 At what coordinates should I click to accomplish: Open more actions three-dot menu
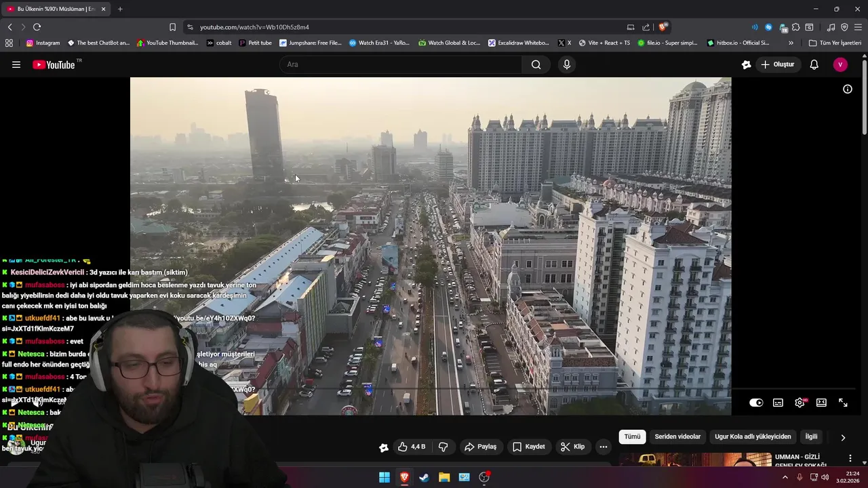pyautogui.click(x=604, y=447)
